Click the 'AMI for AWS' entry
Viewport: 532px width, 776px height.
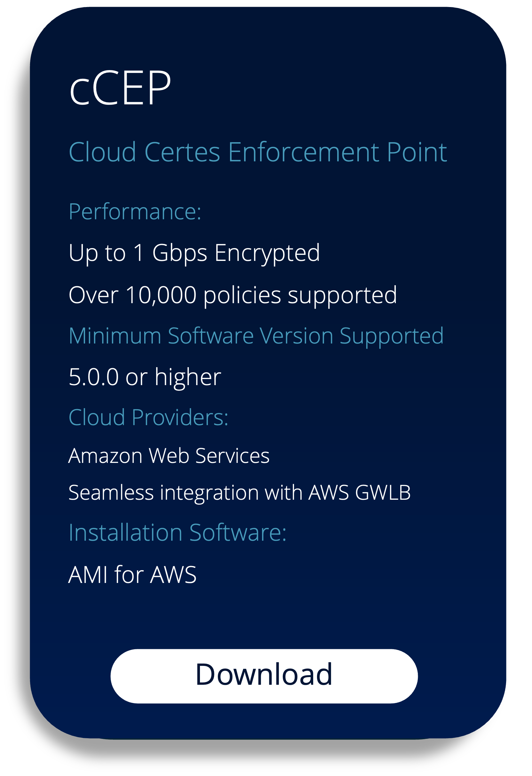pos(132,575)
